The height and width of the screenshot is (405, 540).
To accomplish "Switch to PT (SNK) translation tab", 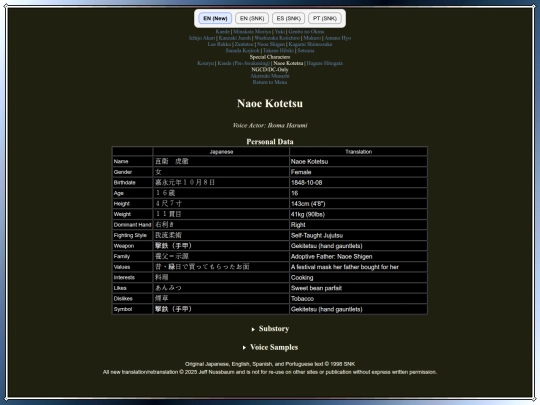I will pyautogui.click(x=325, y=18).
